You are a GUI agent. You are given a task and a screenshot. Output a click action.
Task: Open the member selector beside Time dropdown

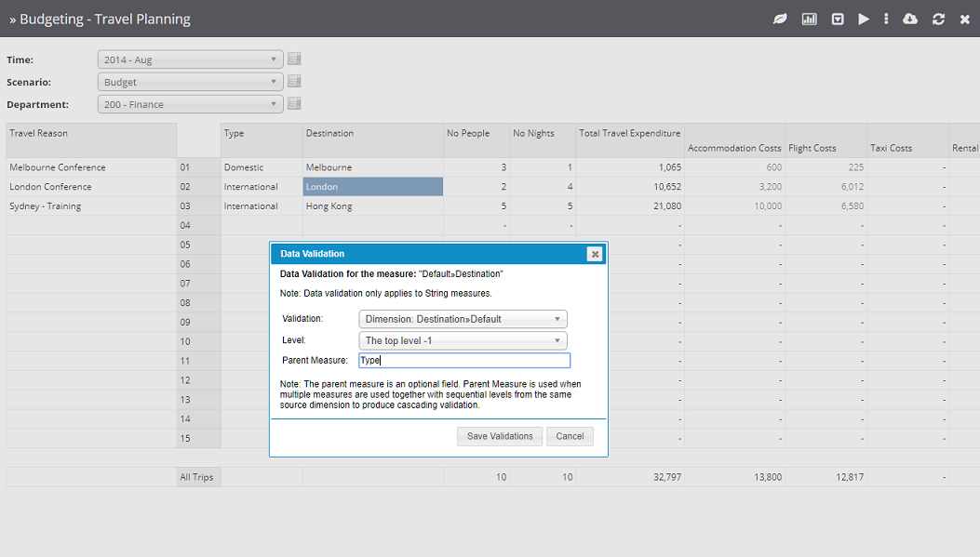pos(295,59)
